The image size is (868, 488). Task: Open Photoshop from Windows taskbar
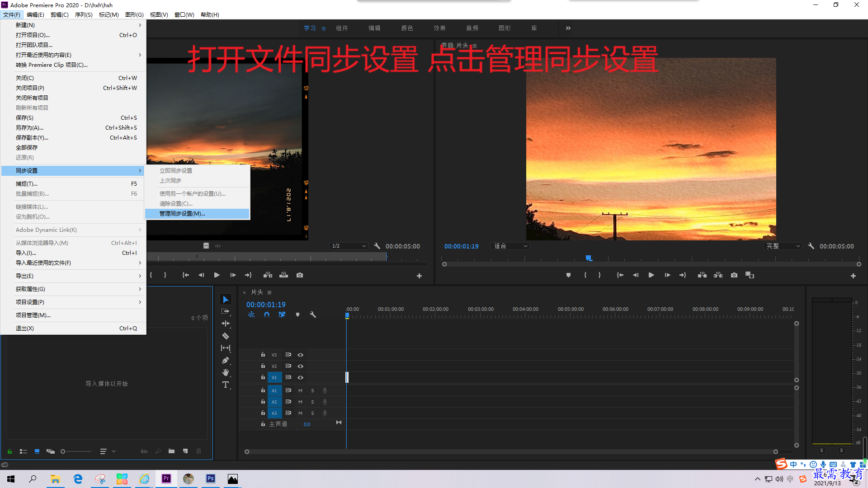click(211, 479)
